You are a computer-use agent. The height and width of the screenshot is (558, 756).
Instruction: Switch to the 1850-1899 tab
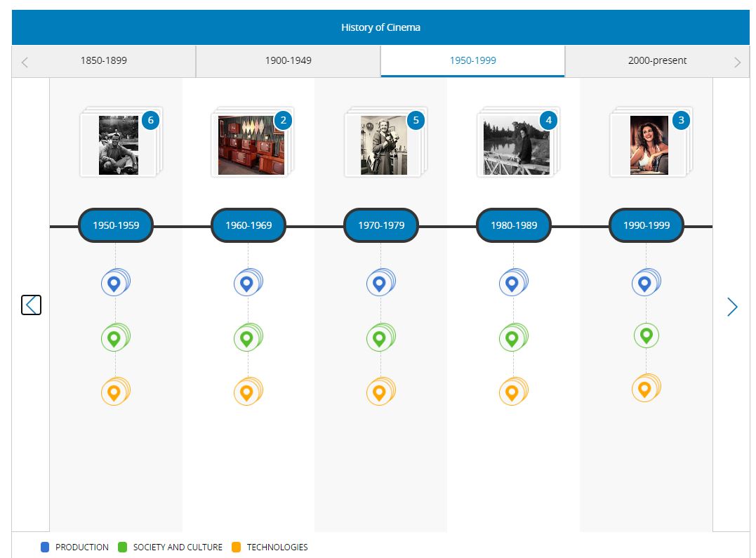pyautogui.click(x=104, y=61)
